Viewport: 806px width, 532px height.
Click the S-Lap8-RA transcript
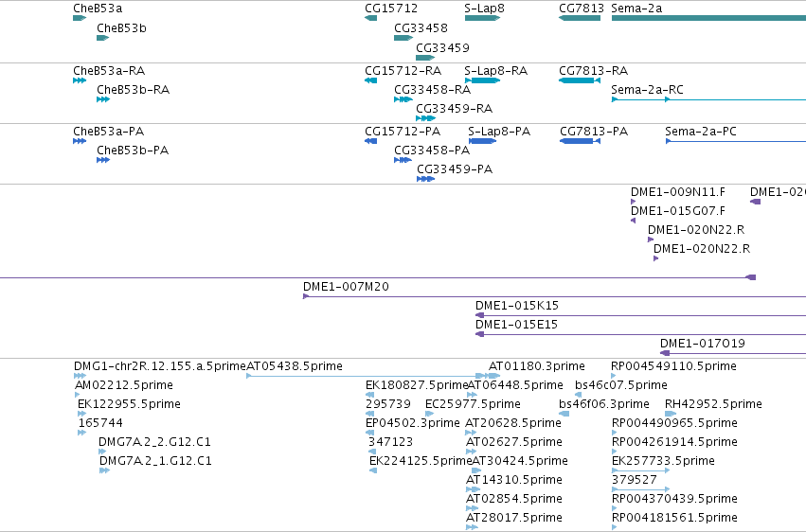[482, 80]
